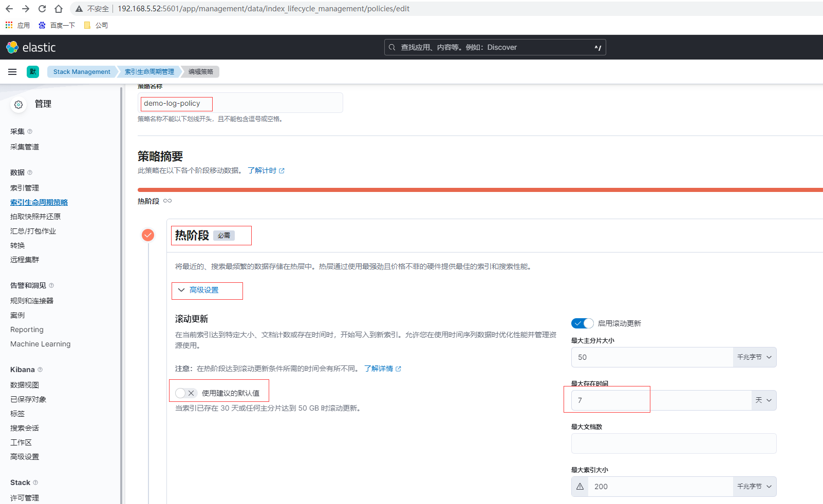The width and height of the screenshot is (823, 504).
Task: Click 最大主分片大小 field with value 50
Action: [652, 357]
